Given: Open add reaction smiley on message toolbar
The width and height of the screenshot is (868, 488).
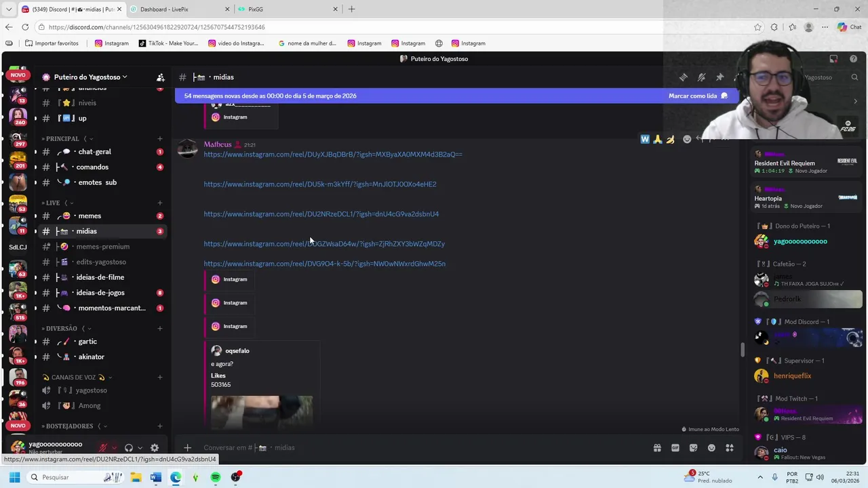Looking at the screenshot, I should [x=687, y=139].
